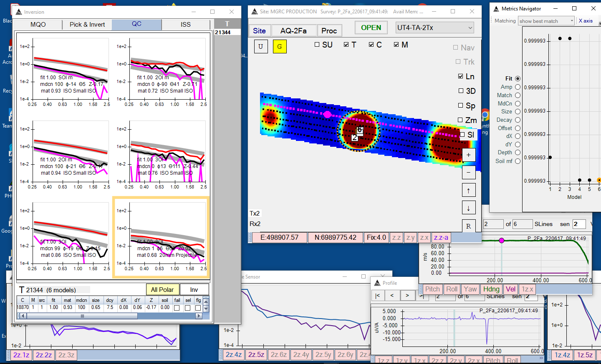Click the R reset button beside the map

468,226
